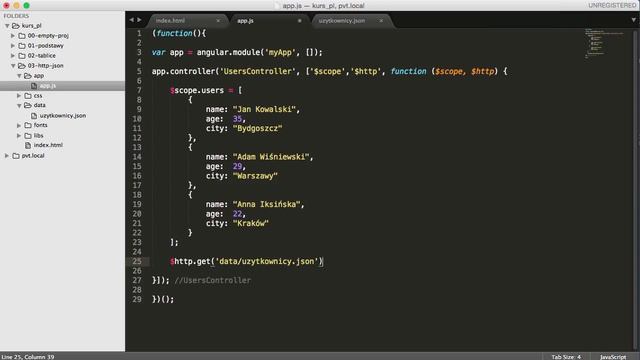Click the "Kraków" city string
Image resolution: width=640 pixels, height=360 pixels.
pyautogui.click(x=251, y=223)
